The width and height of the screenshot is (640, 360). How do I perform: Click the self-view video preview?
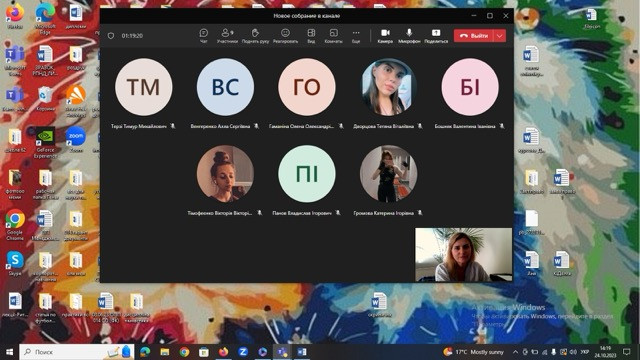(463, 255)
